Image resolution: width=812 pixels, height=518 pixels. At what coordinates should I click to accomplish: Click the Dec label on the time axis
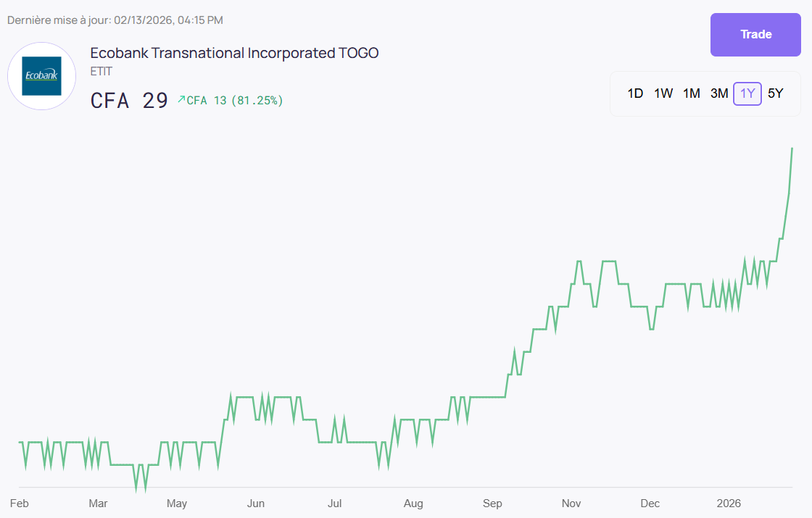coord(650,504)
